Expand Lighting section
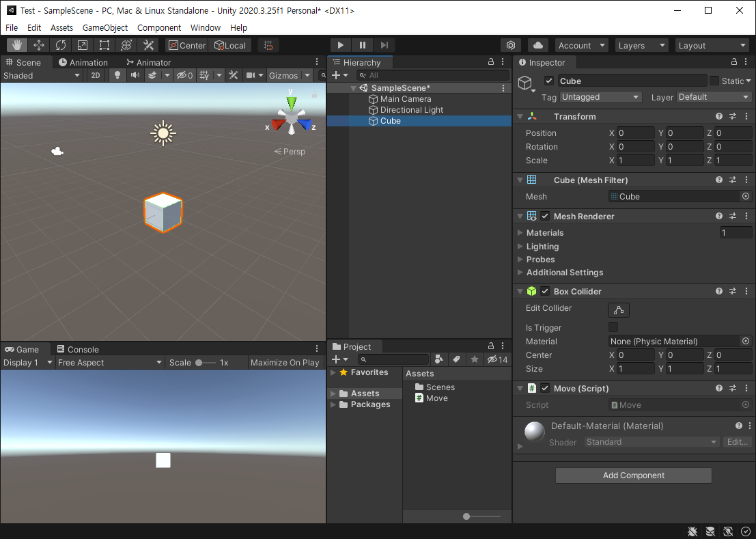 (520, 246)
